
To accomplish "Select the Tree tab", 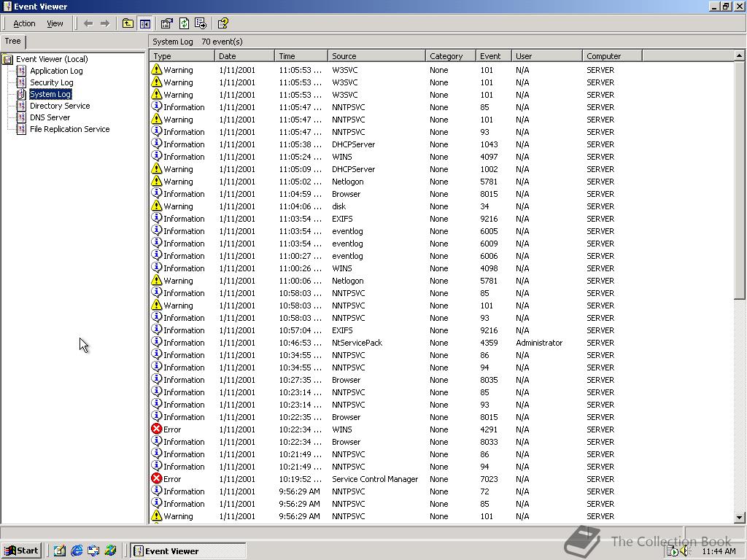I will pyautogui.click(x=13, y=42).
